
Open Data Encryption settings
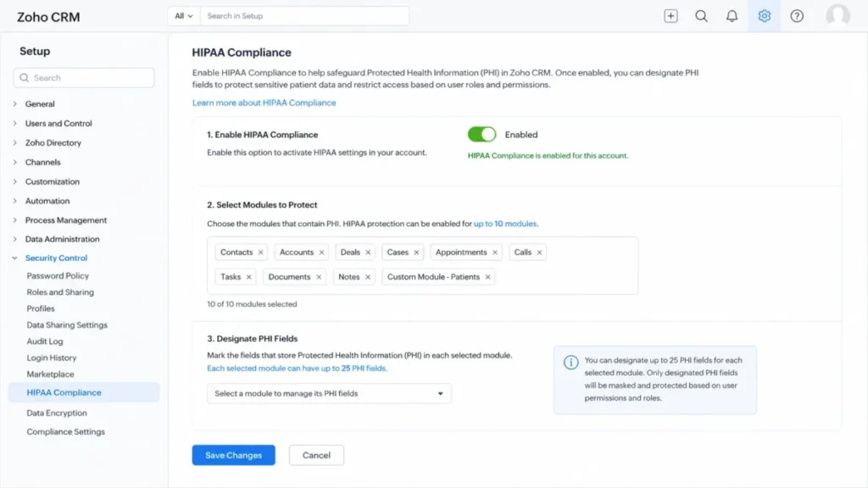[x=57, y=413]
